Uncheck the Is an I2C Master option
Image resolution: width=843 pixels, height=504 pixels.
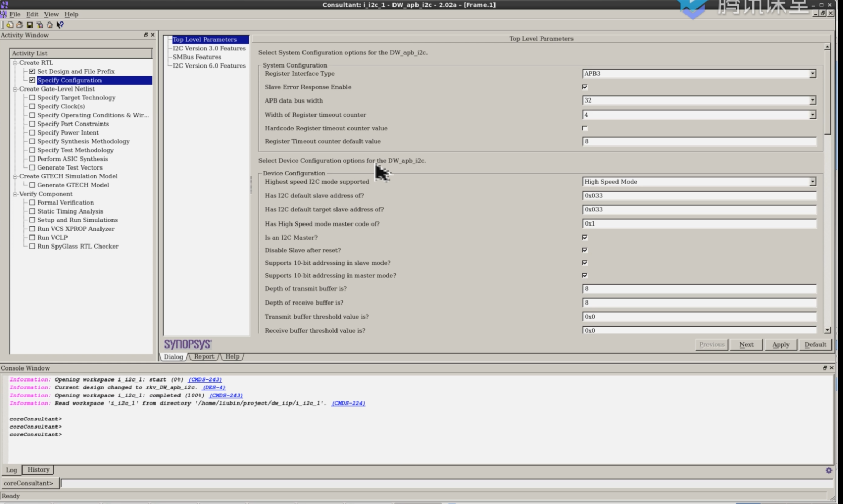pyautogui.click(x=585, y=237)
